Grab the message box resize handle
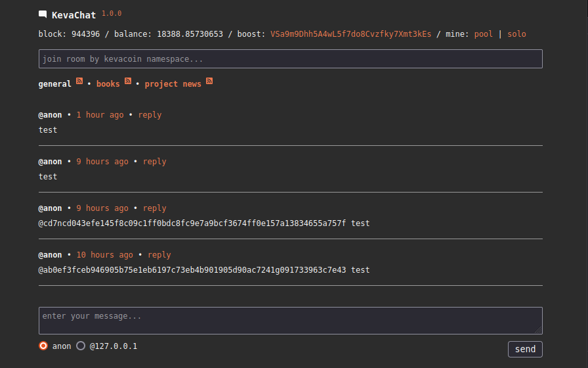588x368 pixels. pyautogui.click(x=538, y=330)
